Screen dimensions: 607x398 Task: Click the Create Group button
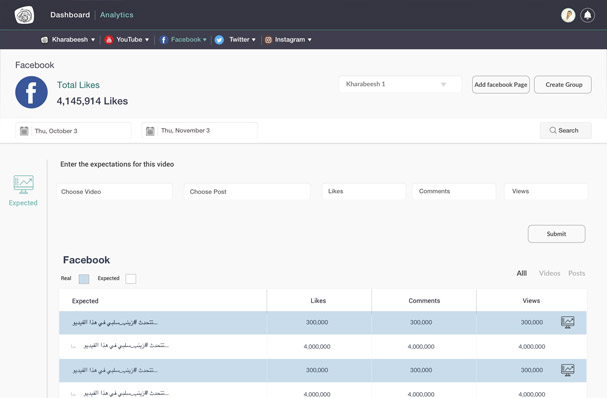click(x=563, y=84)
